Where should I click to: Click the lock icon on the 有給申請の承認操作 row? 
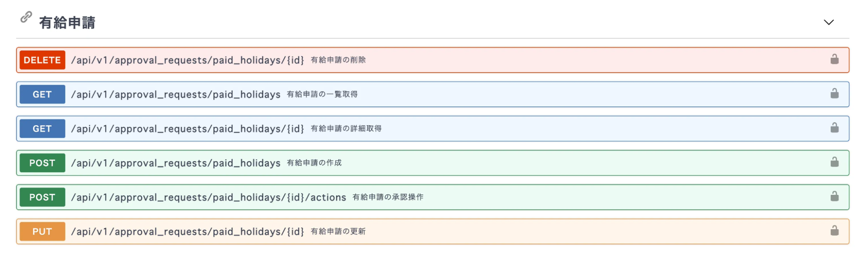coord(834,197)
